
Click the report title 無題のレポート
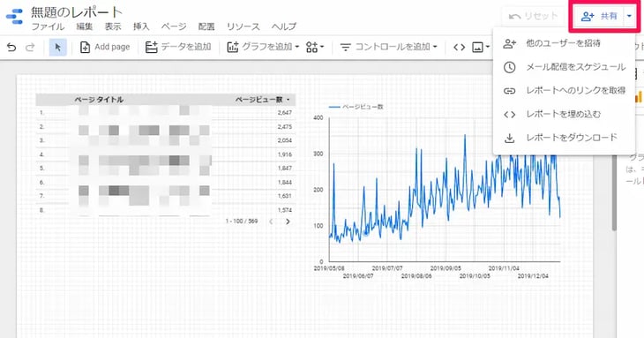(x=77, y=11)
